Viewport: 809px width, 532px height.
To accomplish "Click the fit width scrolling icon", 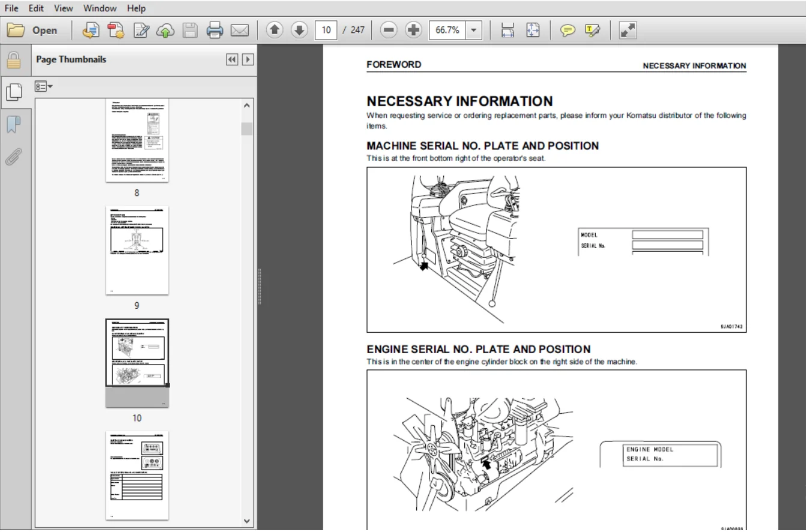I will 508,30.
